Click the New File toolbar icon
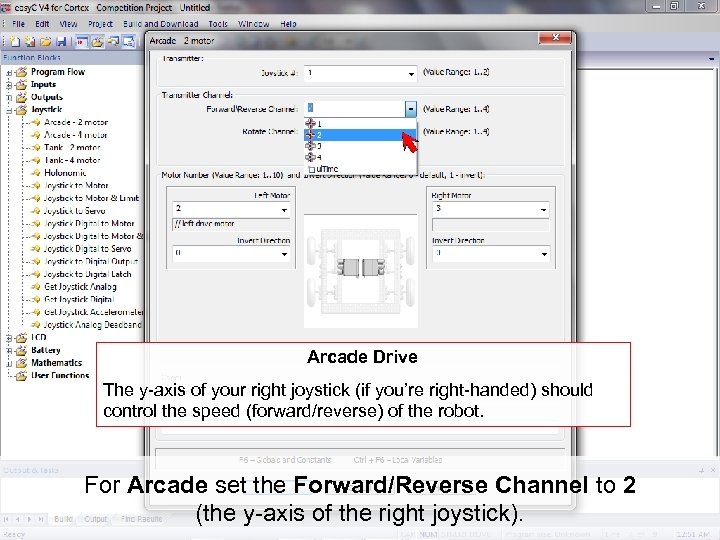Image resolution: width=720 pixels, height=540 pixels. [x=16, y=42]
